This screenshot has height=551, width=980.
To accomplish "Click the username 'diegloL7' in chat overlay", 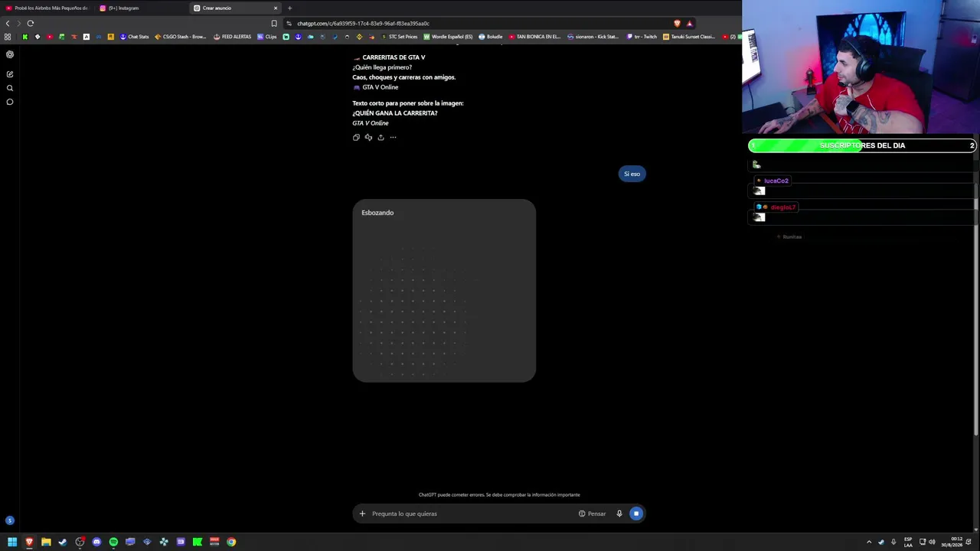I will point(782,207).
